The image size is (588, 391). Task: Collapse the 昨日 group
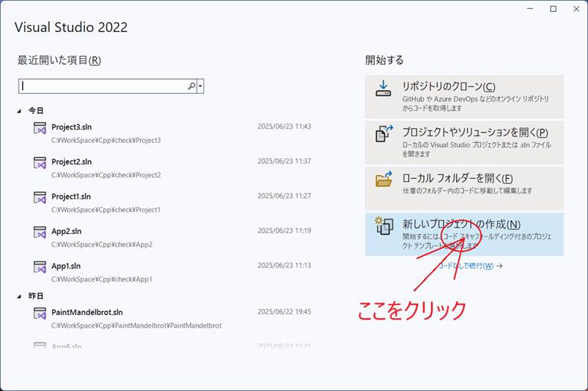(19, 296)
